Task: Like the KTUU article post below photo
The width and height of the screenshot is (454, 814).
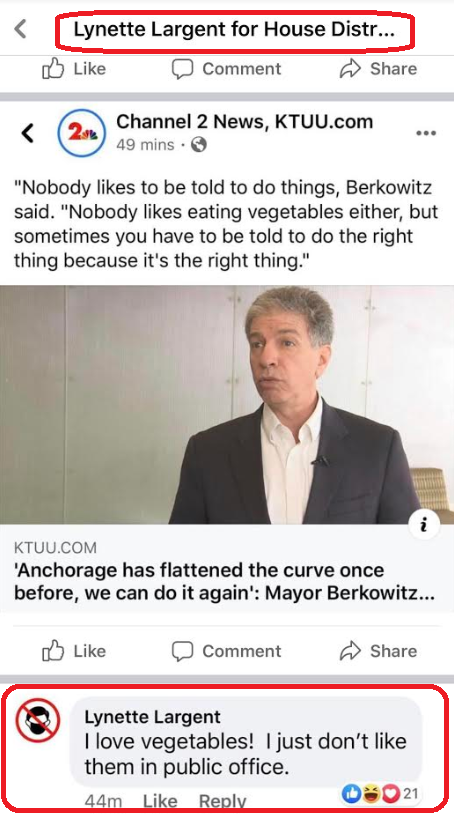Action: 74,650
